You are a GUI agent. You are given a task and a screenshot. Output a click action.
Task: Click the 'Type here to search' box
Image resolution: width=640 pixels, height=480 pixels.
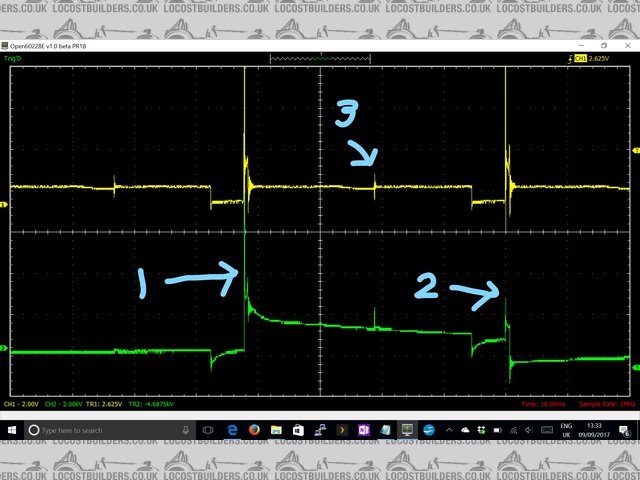click(x=100, y=429)
